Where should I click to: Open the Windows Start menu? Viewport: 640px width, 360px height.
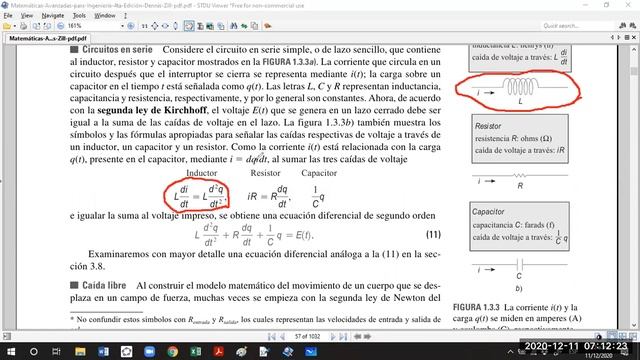click(x=11, y=351)
